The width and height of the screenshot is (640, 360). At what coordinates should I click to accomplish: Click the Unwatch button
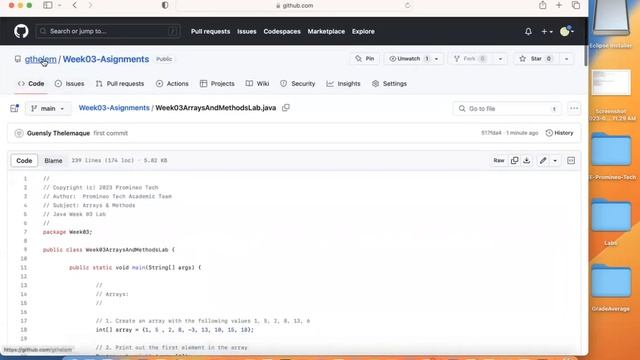point(408,59)
